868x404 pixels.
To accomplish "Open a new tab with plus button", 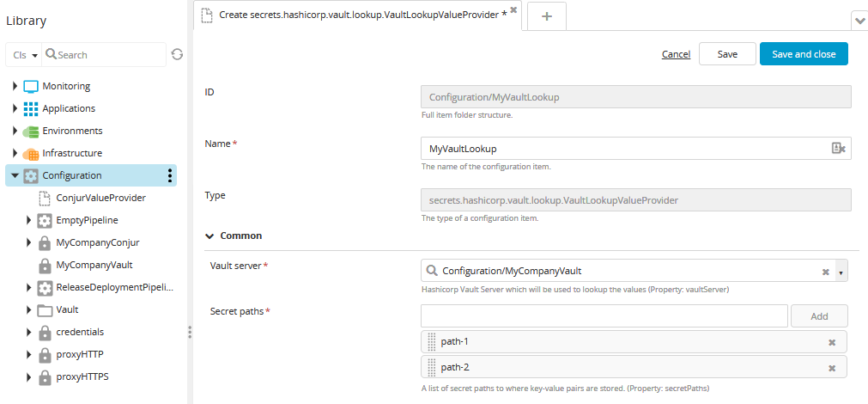I will [x=546, y=16].
